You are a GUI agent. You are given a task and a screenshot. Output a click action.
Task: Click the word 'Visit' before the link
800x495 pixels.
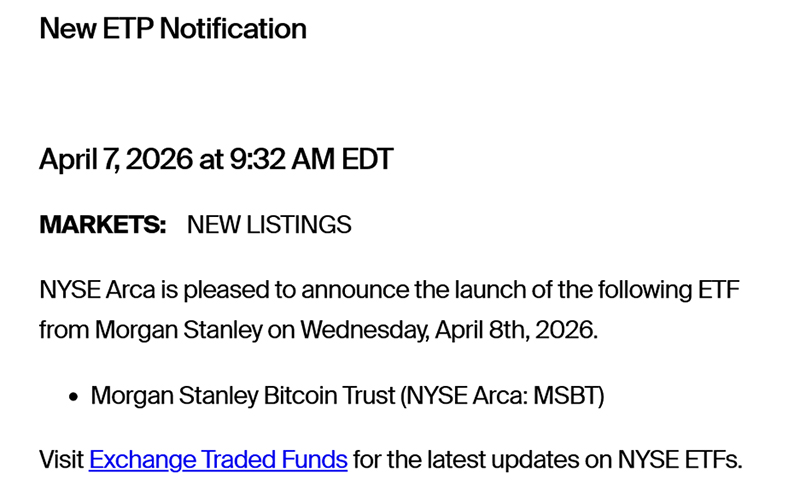click(x=61, y=460)
